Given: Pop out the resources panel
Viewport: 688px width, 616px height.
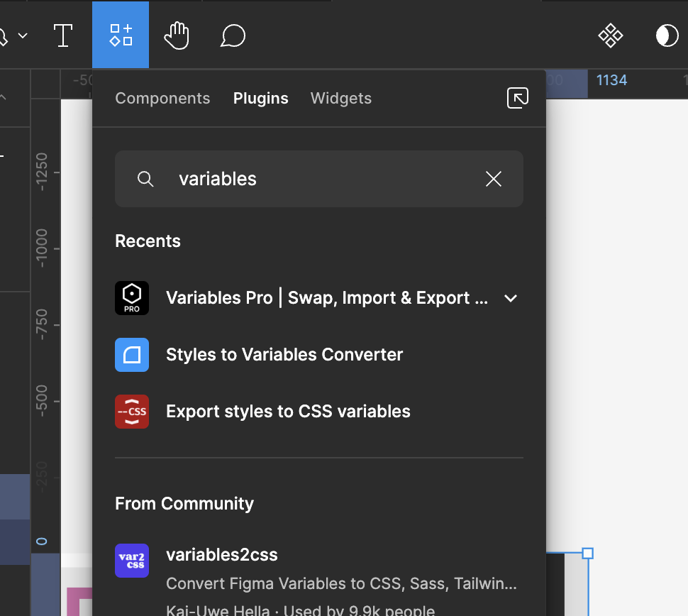Looking at the screenshot, I should tap(518, 98).
